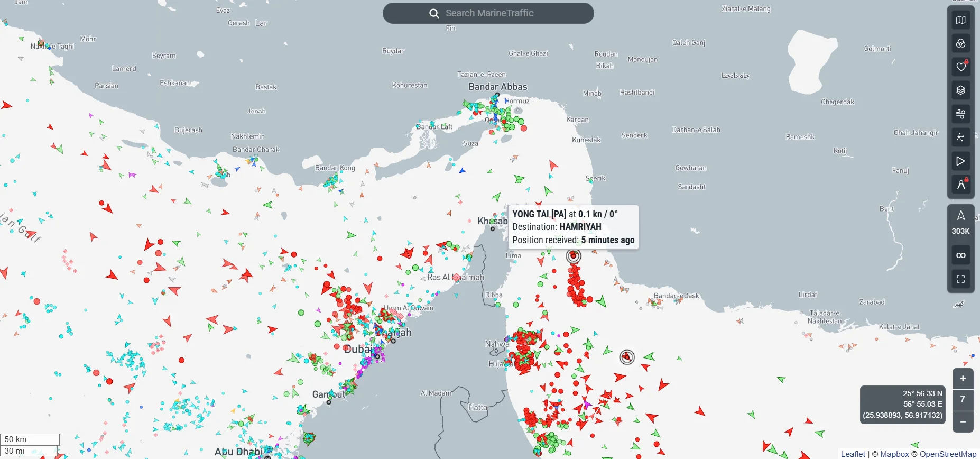The image size is (980, 459).
Task: Click the selected YONG TAI vessel marker
Action: (574, 256)
